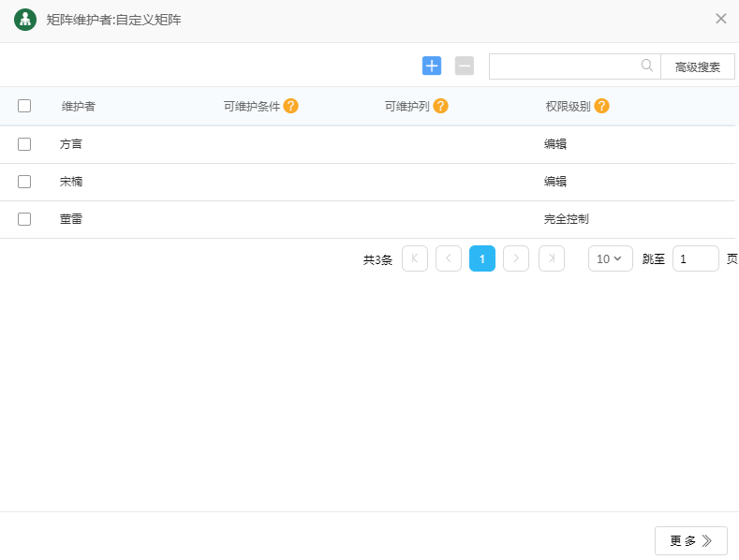Click the 跳至 page number field
739x560 pixels.
[695, 258]
